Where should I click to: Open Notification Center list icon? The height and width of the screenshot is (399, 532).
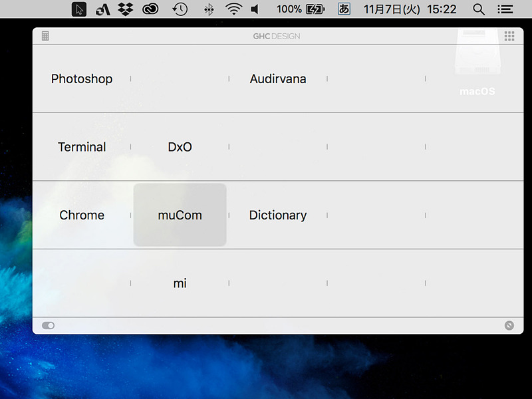pyautogui.click(x=505, y=9)
